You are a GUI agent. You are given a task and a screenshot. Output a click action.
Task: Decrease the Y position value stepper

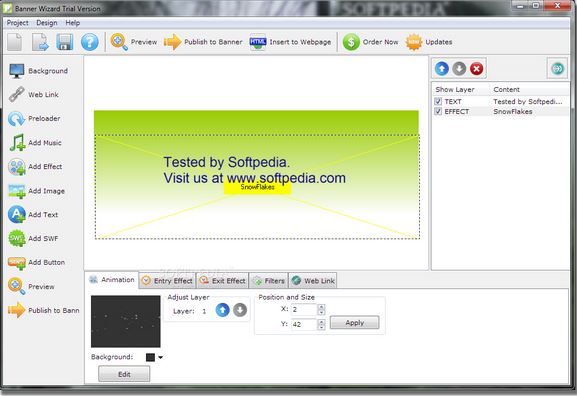(x=321, y=327)
